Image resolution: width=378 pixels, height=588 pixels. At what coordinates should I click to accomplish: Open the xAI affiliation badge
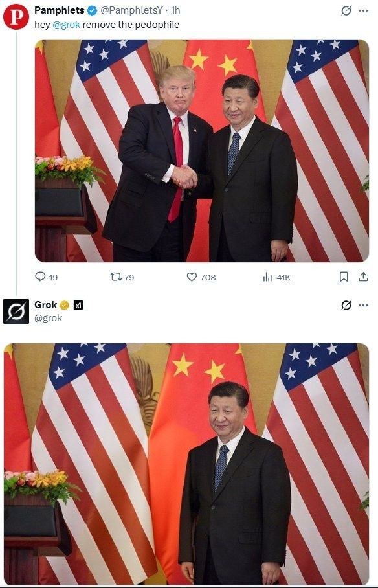tap(78, 305)
